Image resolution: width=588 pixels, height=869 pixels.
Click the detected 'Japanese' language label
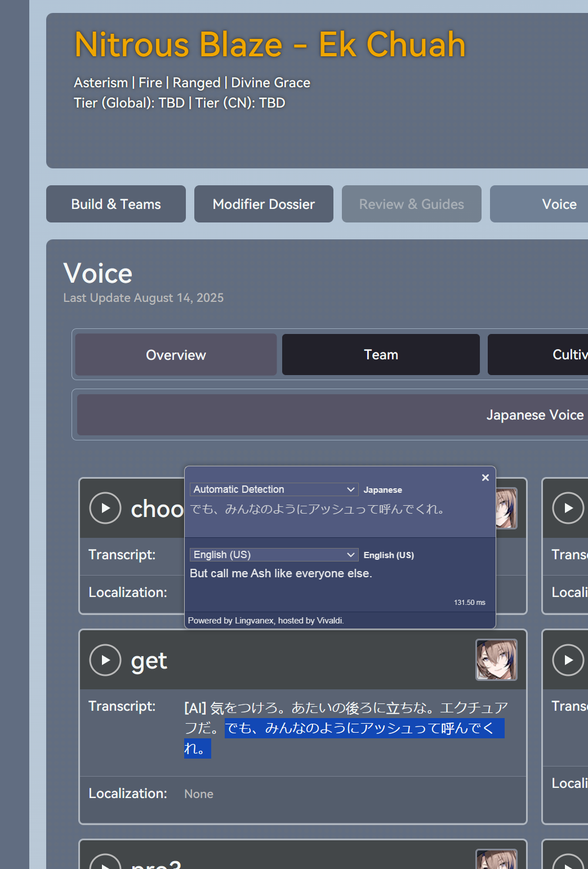click(x=383, y=490)
